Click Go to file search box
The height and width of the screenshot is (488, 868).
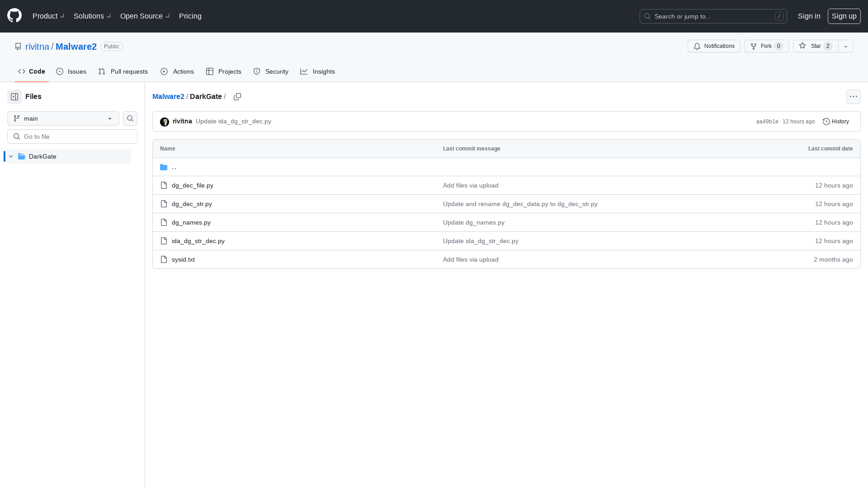tap(72, 136)
